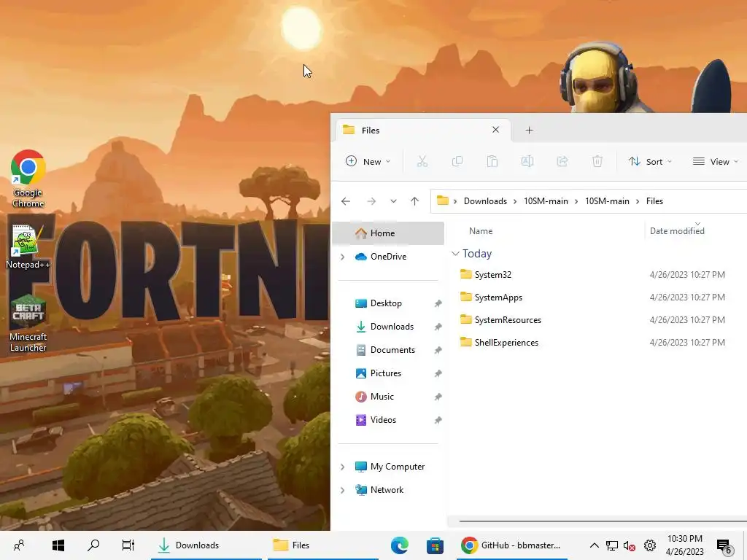Open the Windows Start button
The height and width of the screenshot is (560, 747).
58,545
